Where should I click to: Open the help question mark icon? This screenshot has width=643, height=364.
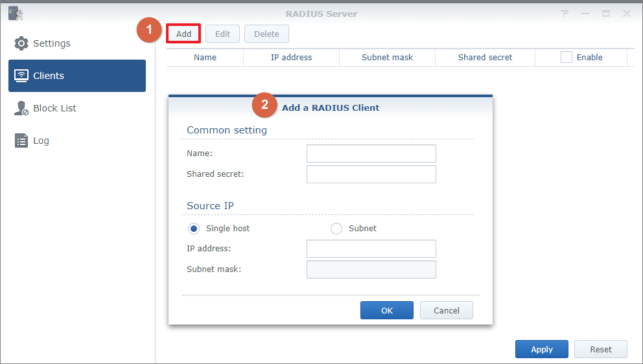click(x=565, y=14)
